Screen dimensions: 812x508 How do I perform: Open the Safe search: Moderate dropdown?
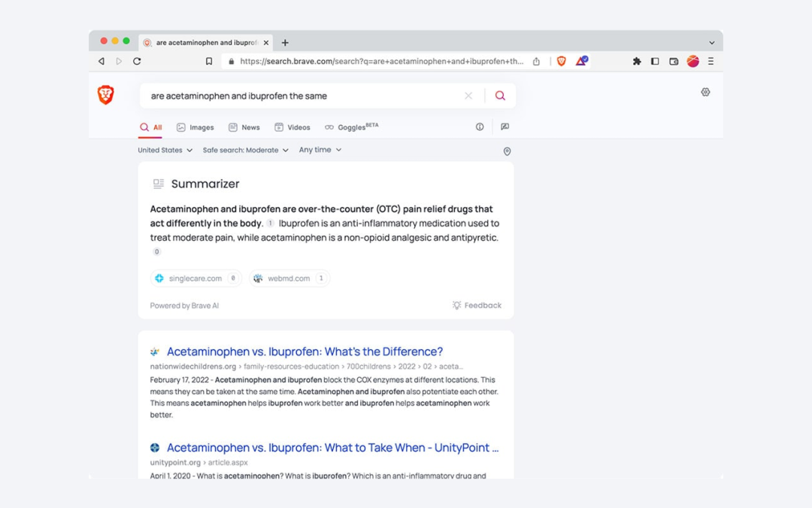[245, 151]
